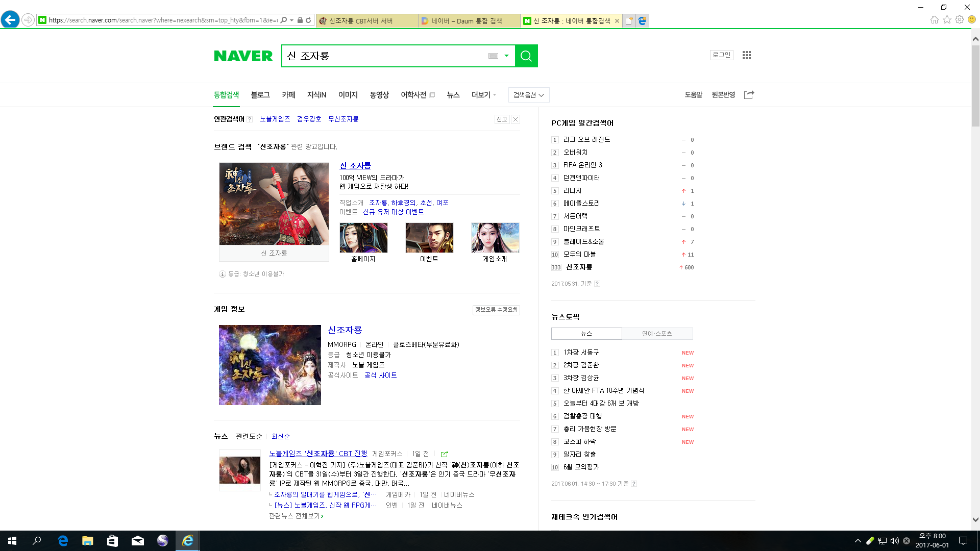Select the 지식iN tab
This screenshot has height=551, width=980.
click(x=316, y=95)
